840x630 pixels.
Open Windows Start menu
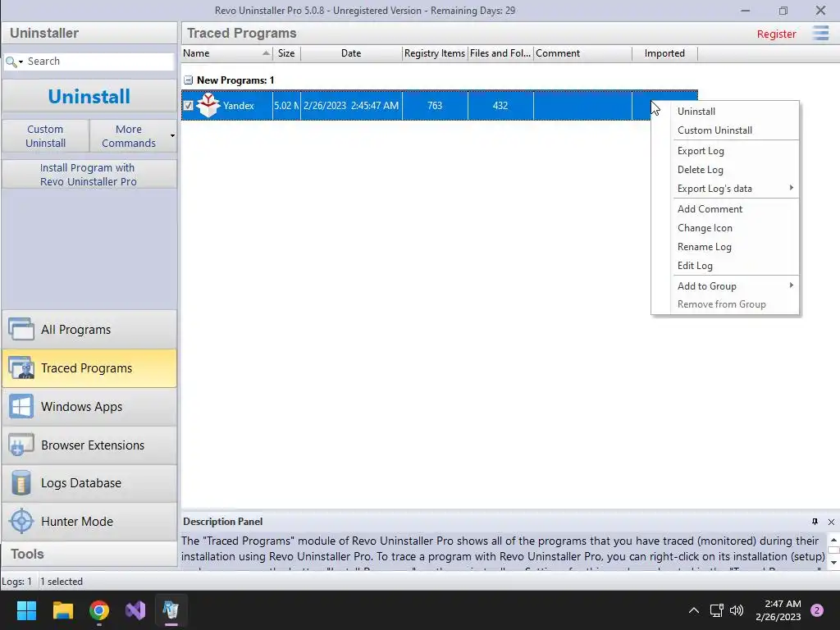pos(26,610)
